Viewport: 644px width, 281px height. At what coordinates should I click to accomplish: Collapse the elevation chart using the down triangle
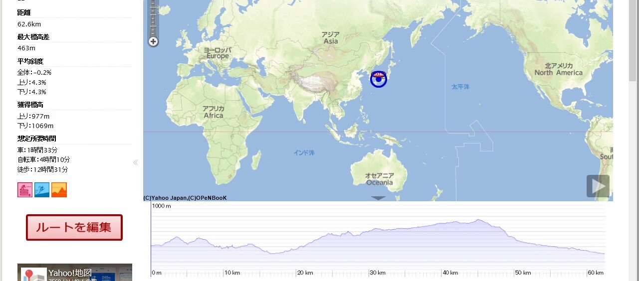pos(379,198)
